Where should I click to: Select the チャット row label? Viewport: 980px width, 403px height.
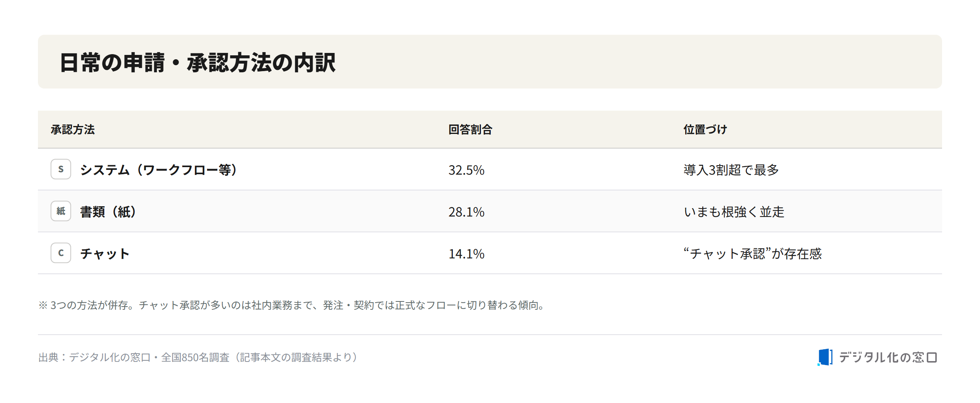coord(105,254)
